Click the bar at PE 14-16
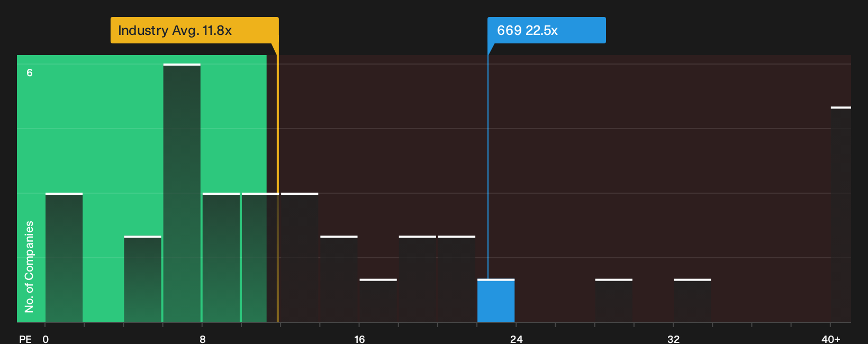Viewport: 868px width, 344px height. [339, 279]
